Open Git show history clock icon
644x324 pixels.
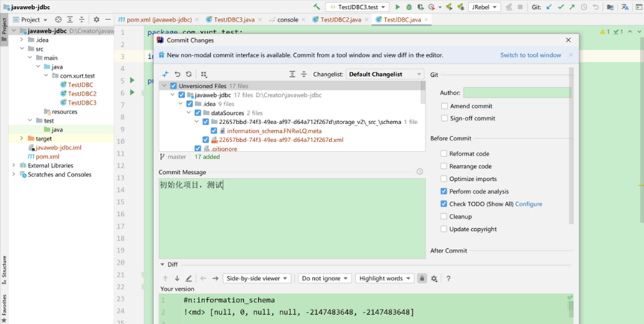coord(583,7)
